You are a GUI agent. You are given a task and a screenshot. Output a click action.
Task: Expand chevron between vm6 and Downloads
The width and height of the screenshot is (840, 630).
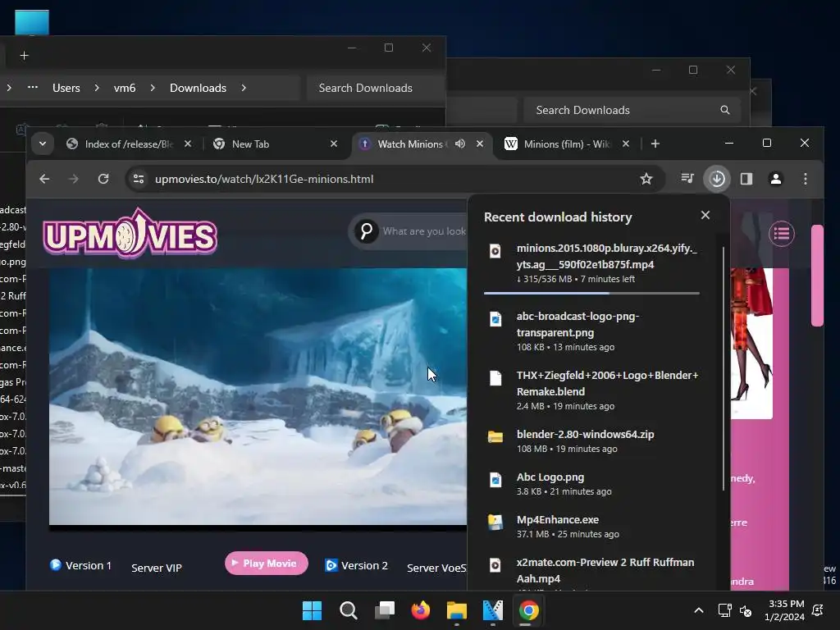tap(153, 87)
